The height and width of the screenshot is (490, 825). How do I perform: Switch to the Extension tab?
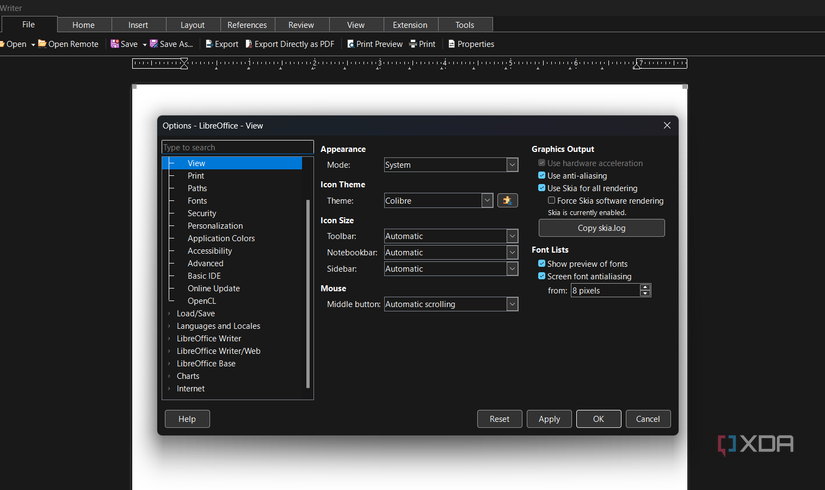coord(410,25)
